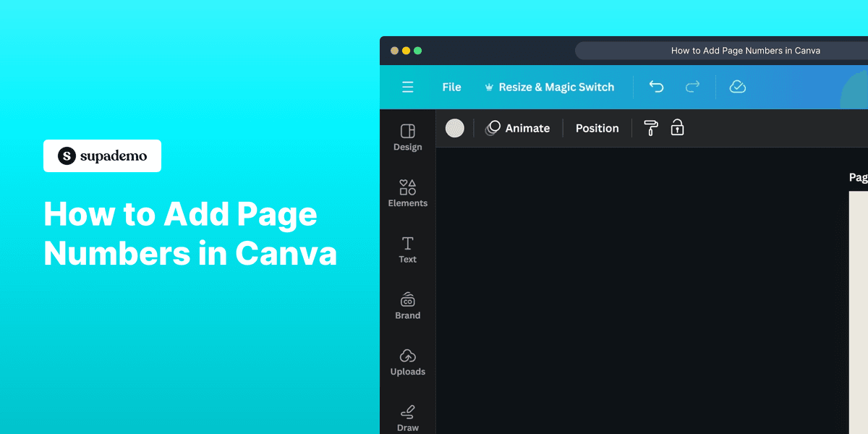Click the browser title bar field
The width and height of the screenshot is (868, 434).
745,50
